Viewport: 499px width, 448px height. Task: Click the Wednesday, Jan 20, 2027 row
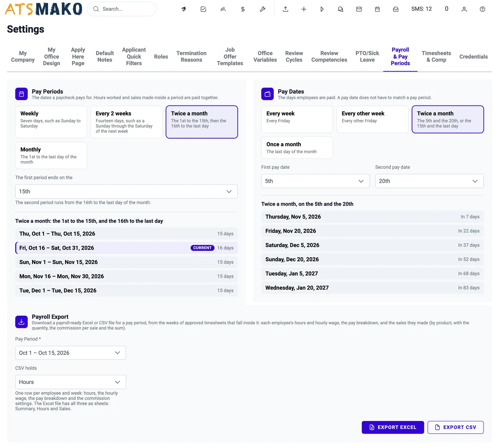click(372, 288)
